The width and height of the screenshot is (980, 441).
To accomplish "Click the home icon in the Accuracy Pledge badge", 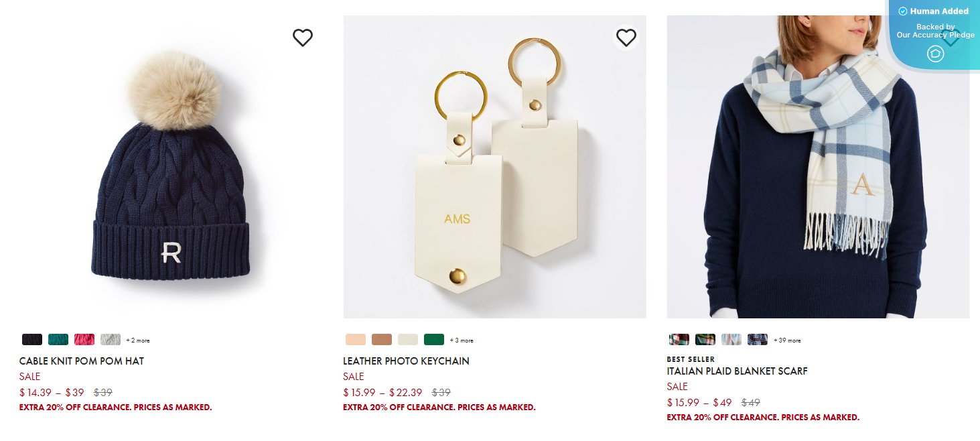I will pyautogui.click(x=935, y=54).
